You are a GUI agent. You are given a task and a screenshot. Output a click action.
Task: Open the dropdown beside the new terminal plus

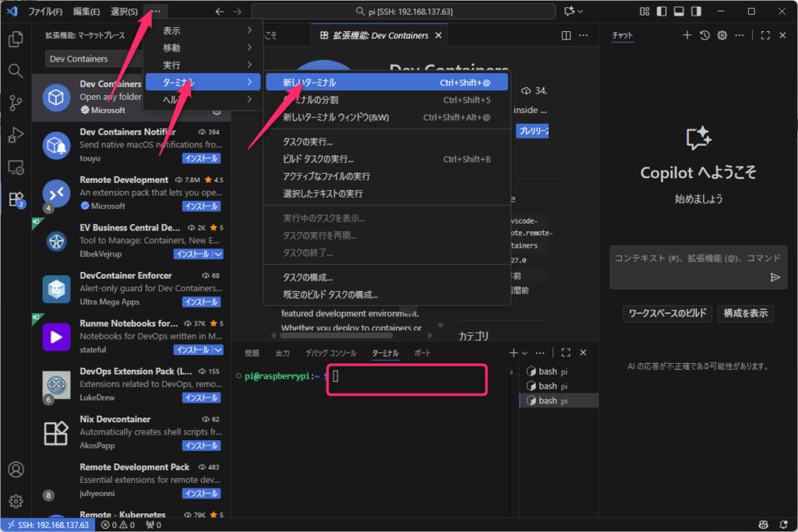(524, 353)
